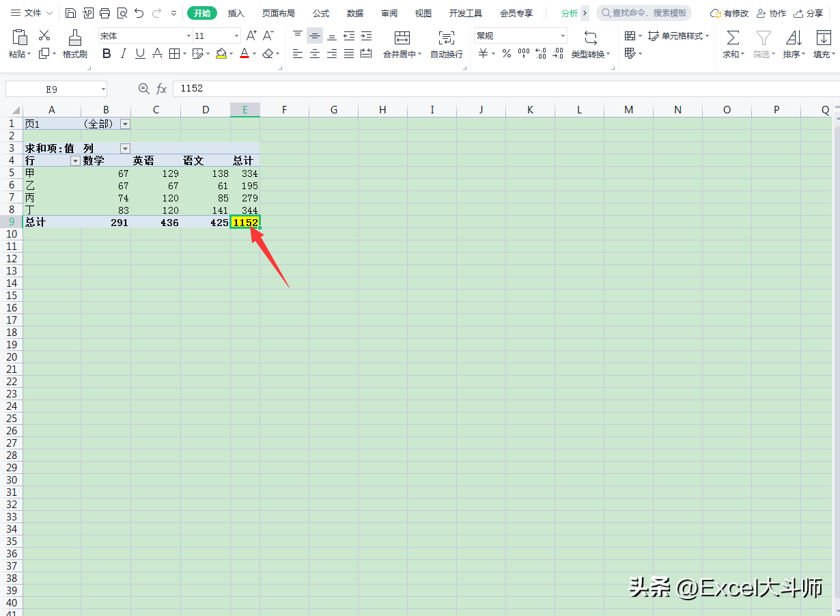This screenshot has height=616, width=840.
Task: Align text to top
Action: 298,36
